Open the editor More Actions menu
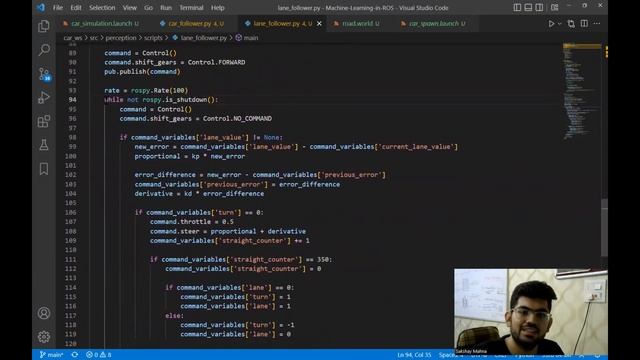 point(597,24)
